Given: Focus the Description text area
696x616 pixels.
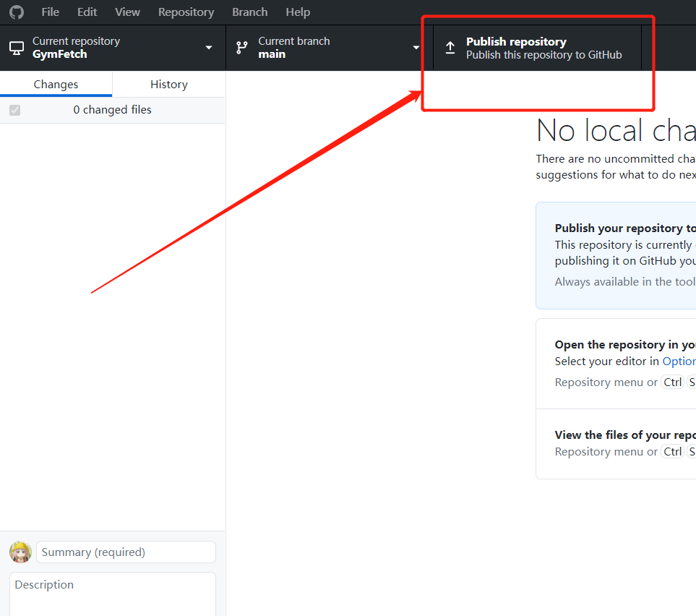Looking at the screenshot, I should (x=113, y=594).
